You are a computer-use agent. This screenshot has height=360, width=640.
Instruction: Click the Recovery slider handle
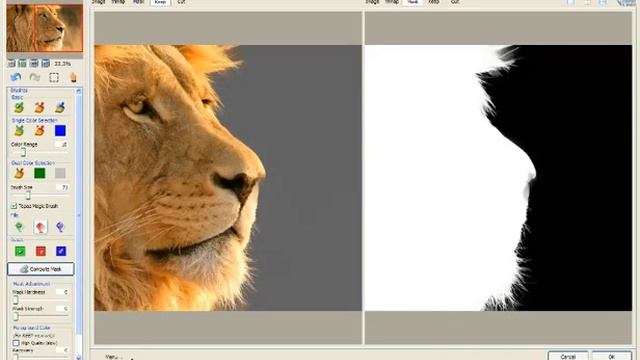16,357
